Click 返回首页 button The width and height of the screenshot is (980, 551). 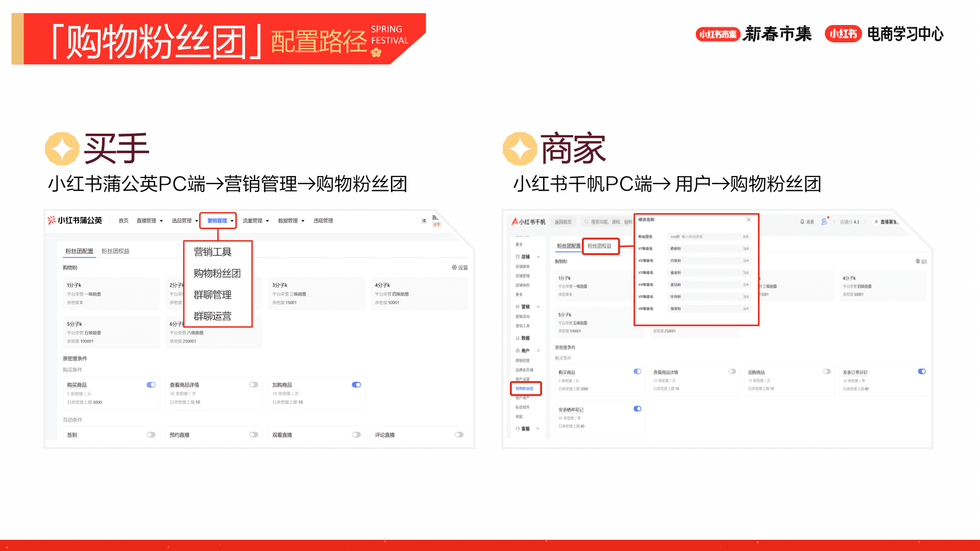pos(563,222)
